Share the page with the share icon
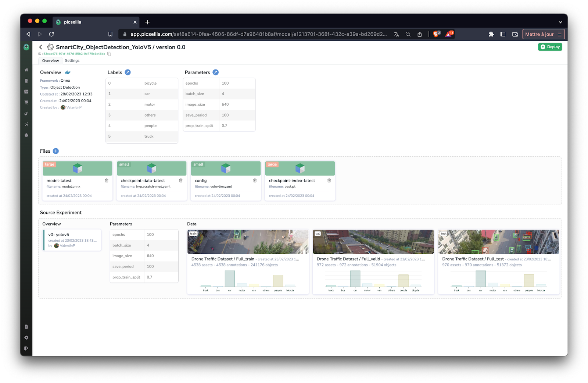 tap(420, 34)
